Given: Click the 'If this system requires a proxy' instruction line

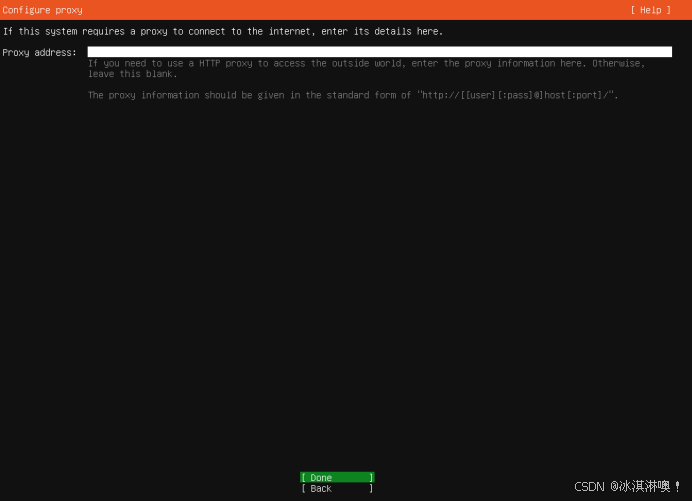Looking at the screenshot, I should click(x=223, y=31).
